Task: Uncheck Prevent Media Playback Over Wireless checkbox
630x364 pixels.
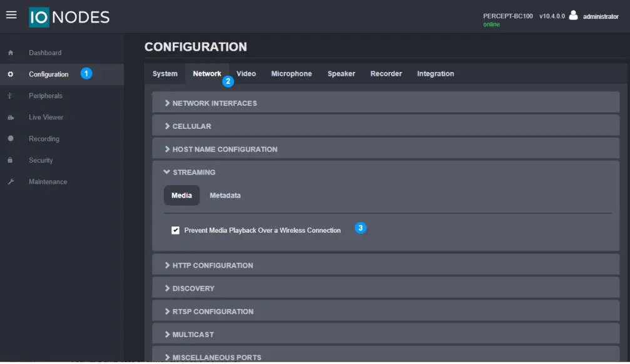Action: tap(176, 230)
